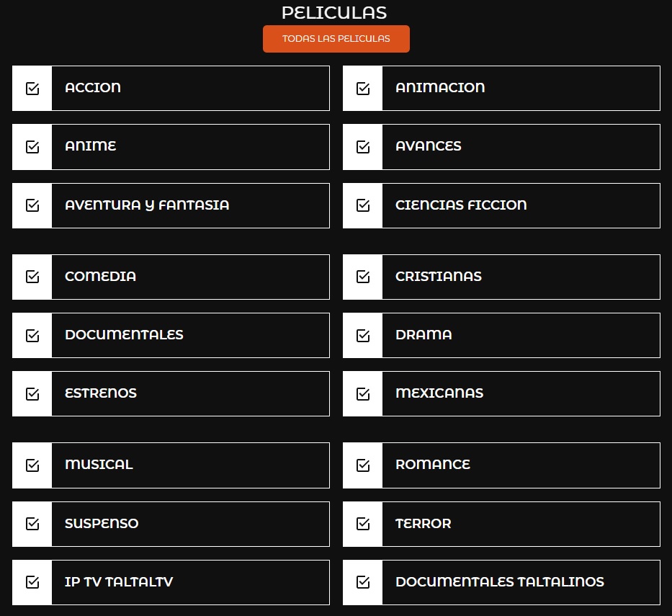This screenshot has width=672, height=616.
Task: Go to the ROMANCE category
Action: point(433,465)
